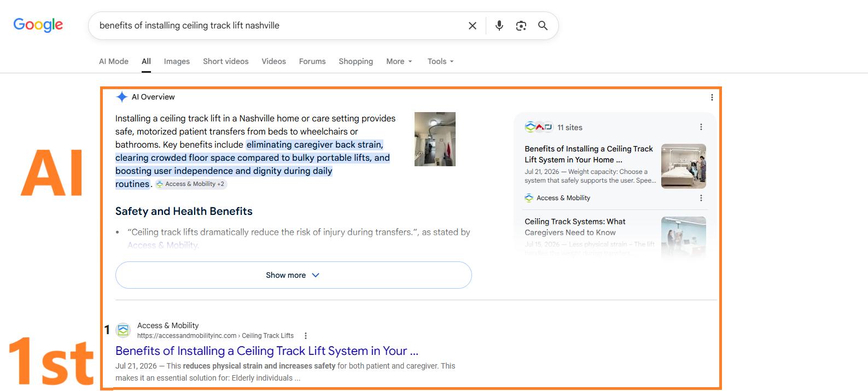868x391 pixels.
Task: Click Access & Mobility label under first source card
Action: point(563,198)
